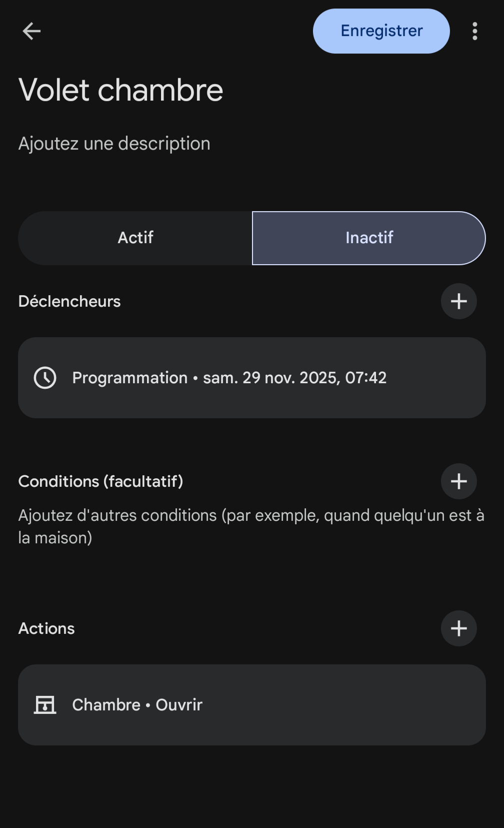This screenshot has height=828, width=504.
Task: Open the Programmation trigger label
Action: [x=129, y=378]
